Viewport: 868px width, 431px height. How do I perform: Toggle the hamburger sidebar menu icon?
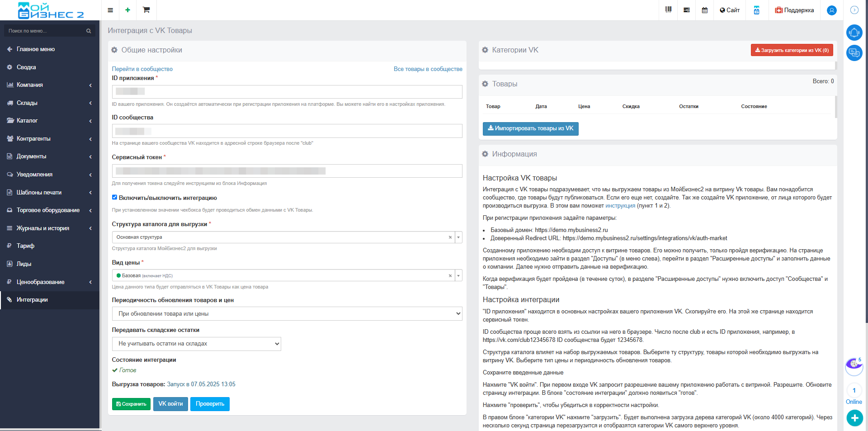pyautogui.click(x=110, y=10)
